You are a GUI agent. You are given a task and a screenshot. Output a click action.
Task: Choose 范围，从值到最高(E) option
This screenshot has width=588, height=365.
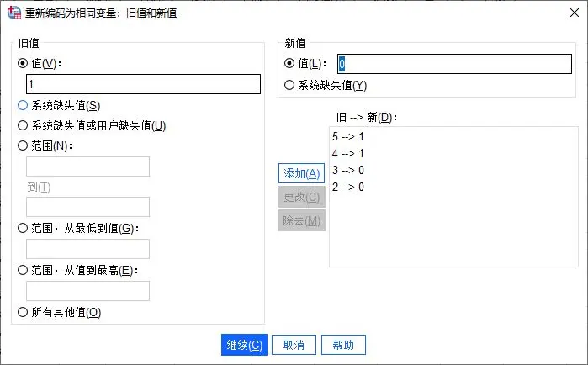pos(23,270)
